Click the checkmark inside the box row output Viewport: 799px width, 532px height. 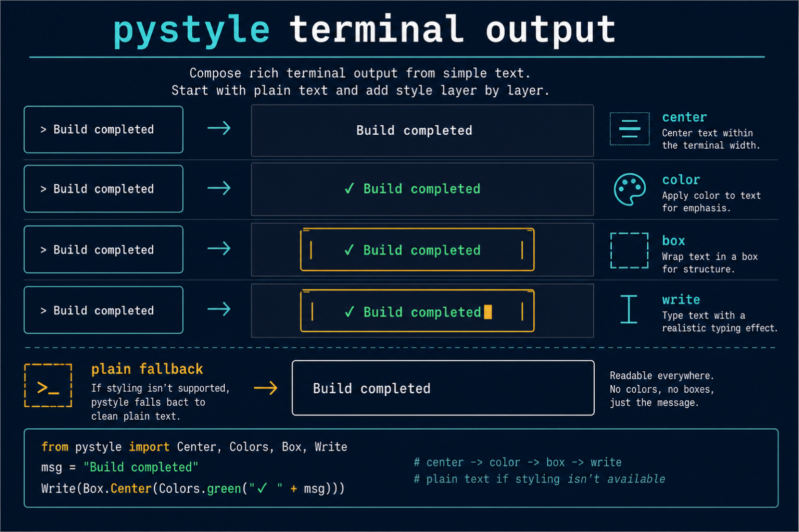pyautogui.click(x=350, y=250)
